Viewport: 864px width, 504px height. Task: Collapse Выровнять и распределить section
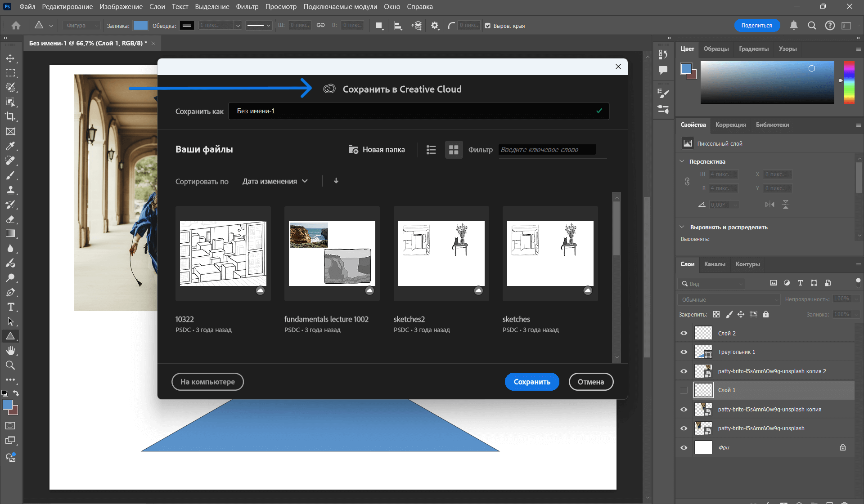pos(682,227)
